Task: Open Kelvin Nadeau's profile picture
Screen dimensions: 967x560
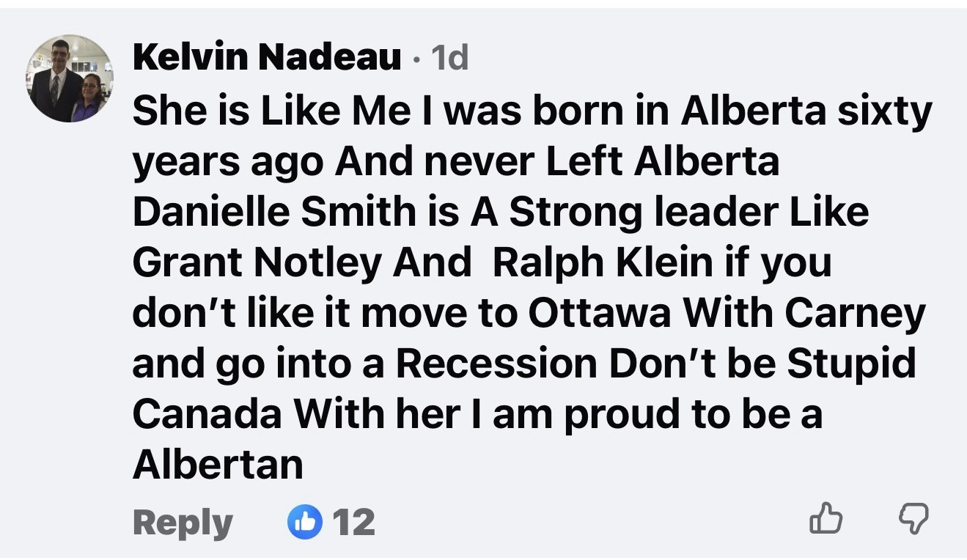Action: [70, 78]
